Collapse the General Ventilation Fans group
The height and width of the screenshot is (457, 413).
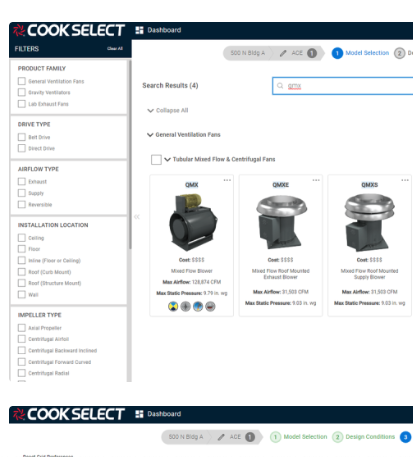pyautogui.click(x=150, y=135)
